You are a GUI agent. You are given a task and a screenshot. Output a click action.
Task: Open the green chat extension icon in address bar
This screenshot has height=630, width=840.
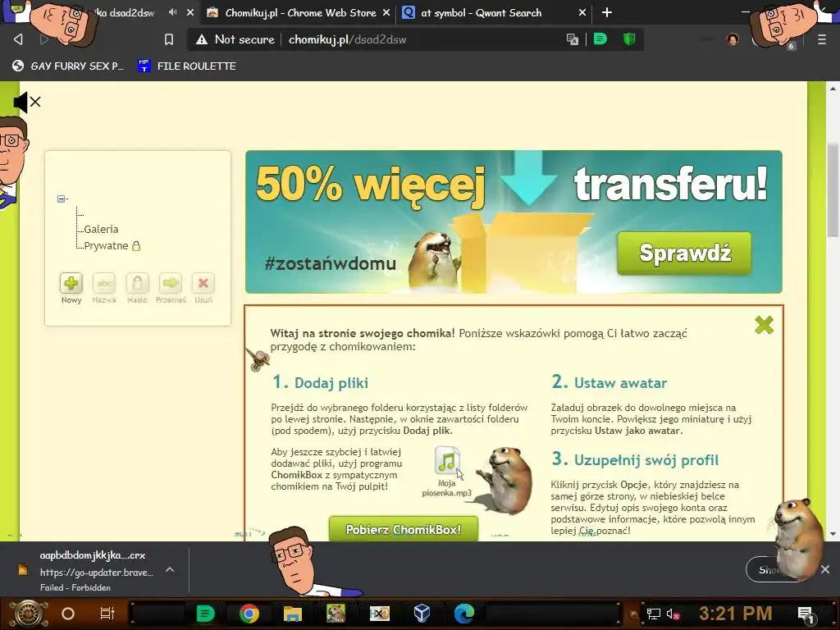pos(600,39)
